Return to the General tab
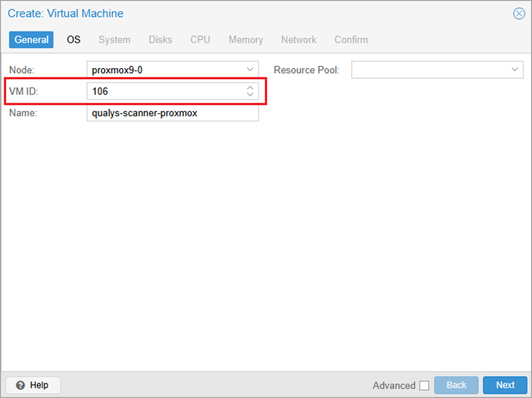 pos(31,40)
